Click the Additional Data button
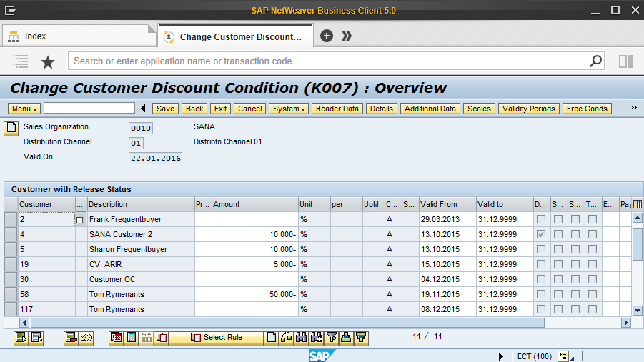The height and width of the screenshot is (362, 644). point(430,109)
